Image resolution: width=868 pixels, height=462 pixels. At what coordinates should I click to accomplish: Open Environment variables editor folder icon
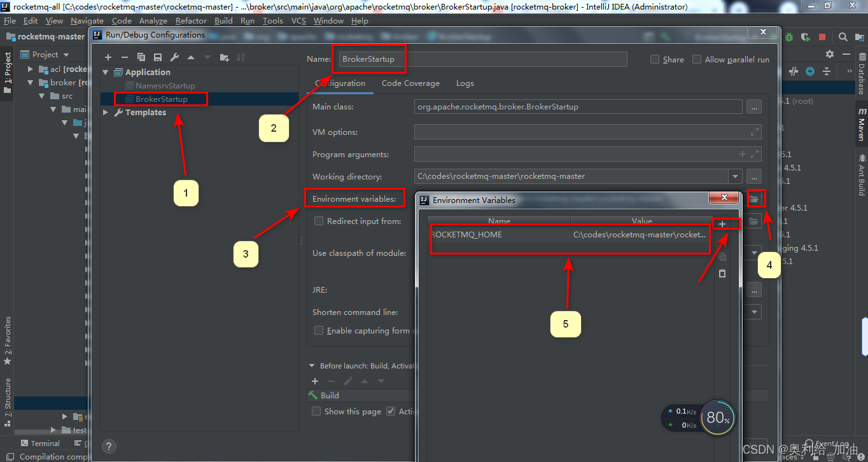[754, 199]
